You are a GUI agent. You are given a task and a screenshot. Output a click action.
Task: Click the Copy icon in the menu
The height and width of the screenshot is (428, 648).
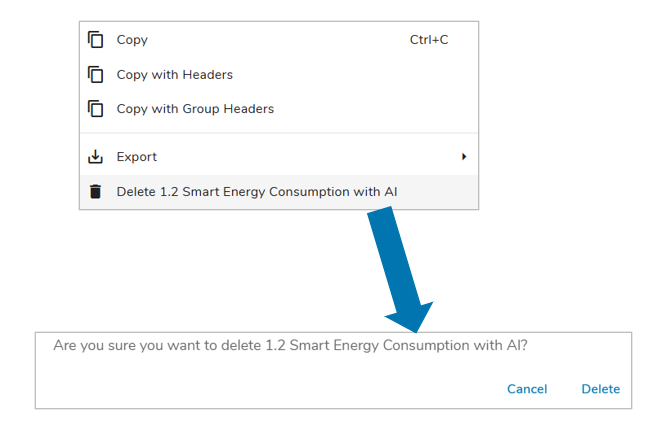(x=96, y=40)
